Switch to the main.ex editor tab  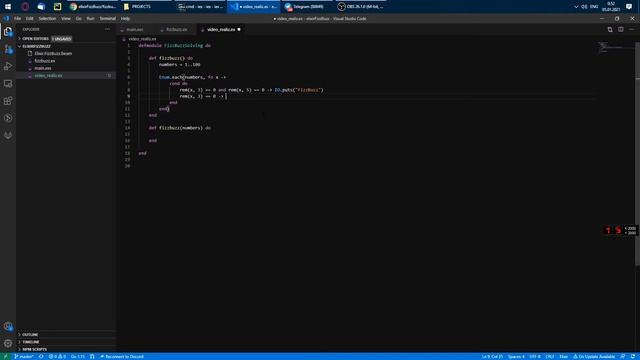click(x=136, y=29)
